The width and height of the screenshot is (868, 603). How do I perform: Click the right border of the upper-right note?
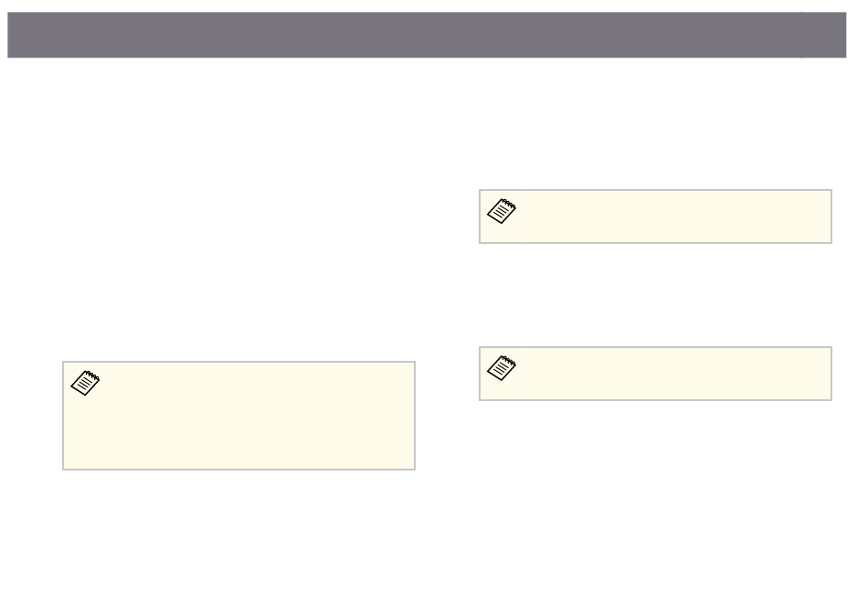831,217
